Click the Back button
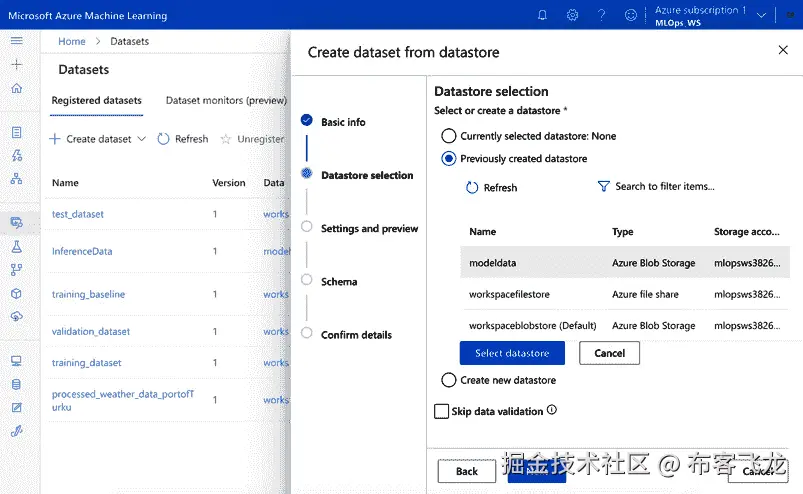 coord(467,471)
